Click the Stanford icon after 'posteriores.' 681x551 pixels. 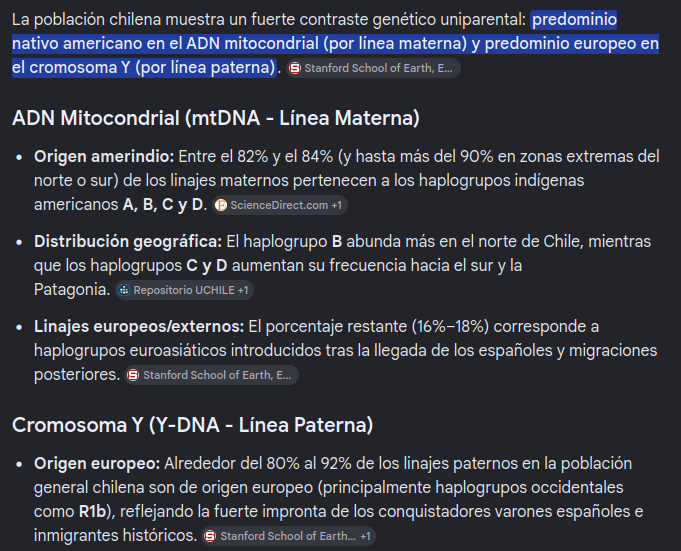coord(133,375)
